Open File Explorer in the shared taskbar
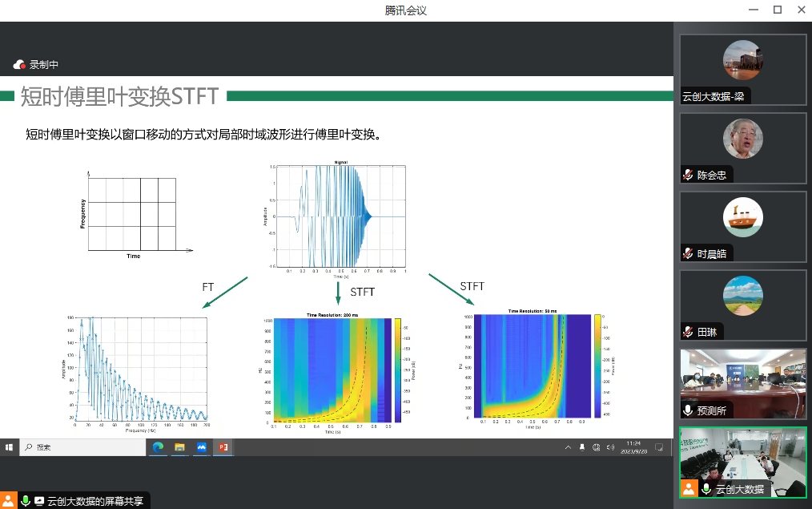Image resolution: width=812 pixels, height=509 pixels. pos(179,447)
